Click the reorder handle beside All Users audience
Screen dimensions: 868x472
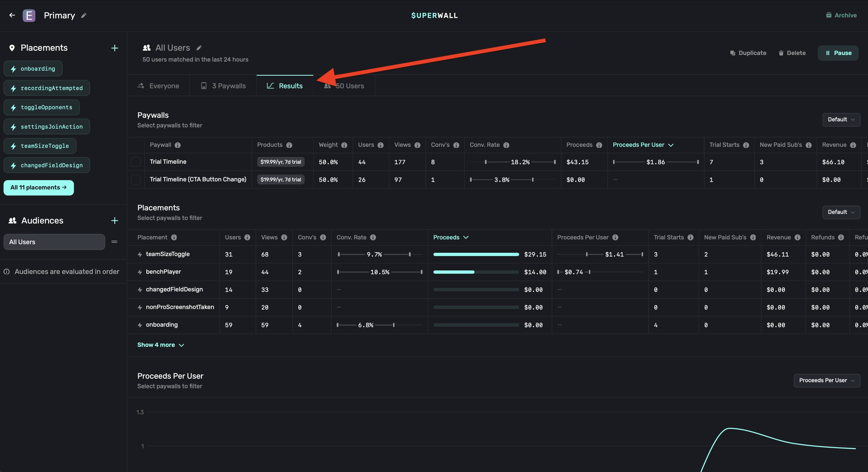point(114,242)
